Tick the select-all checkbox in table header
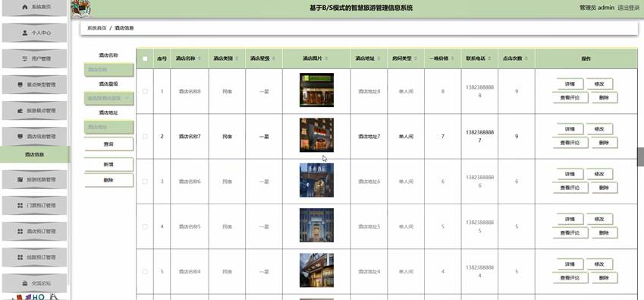The height and width of the screenshot is (300, 644). tap(145, 58)
